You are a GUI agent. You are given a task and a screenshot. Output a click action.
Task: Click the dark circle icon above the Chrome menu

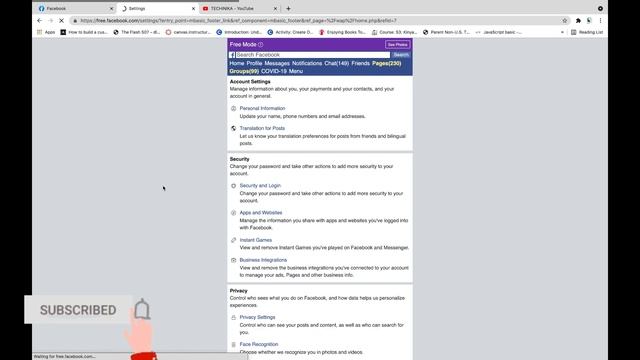[x=600, y=9]
